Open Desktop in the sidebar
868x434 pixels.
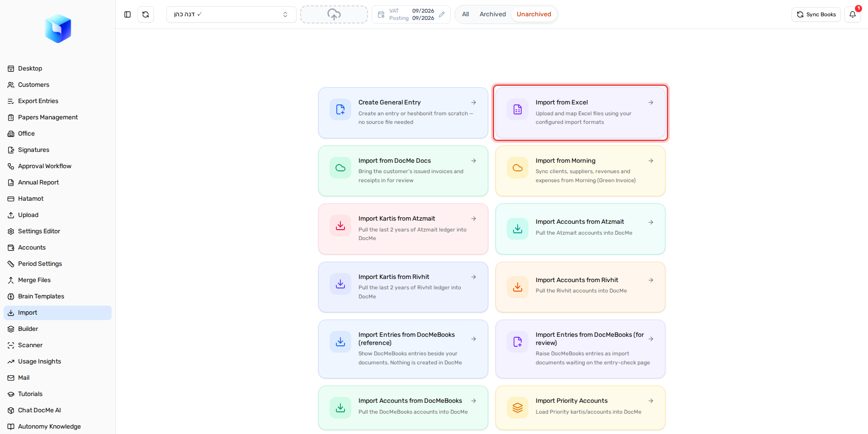click(x=57, y=69)
